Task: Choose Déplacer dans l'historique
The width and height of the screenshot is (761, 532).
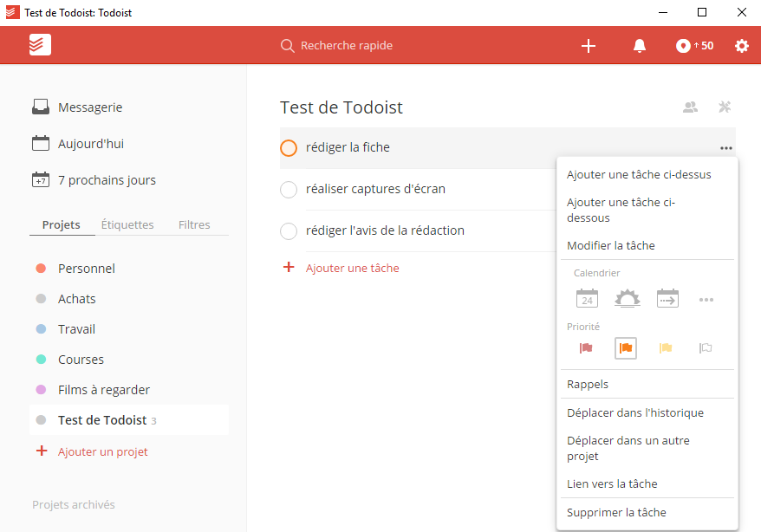Action: coord(634,412)
